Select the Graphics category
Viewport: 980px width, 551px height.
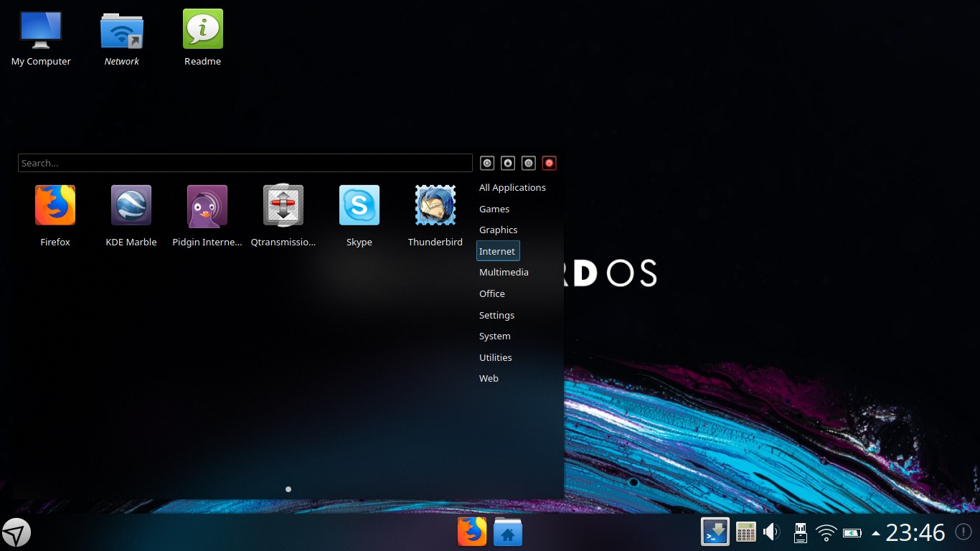tap(498, 230)
